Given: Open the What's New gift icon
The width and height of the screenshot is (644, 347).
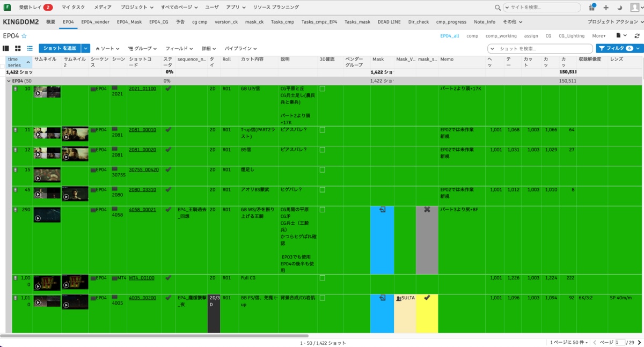Looking at the screenshot, I should (x=592, y=8).
